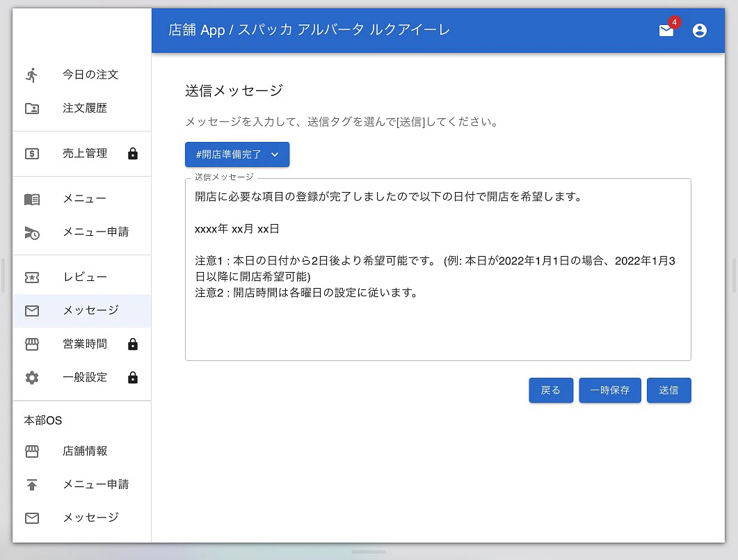Click the user account profile icon

coord(700,31)
